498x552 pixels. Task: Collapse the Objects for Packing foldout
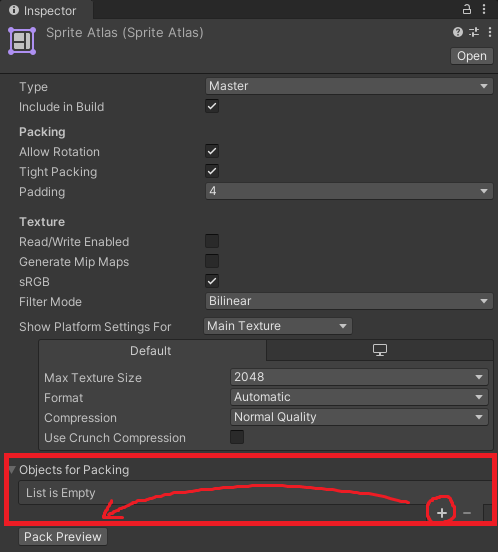coord(12,470)
